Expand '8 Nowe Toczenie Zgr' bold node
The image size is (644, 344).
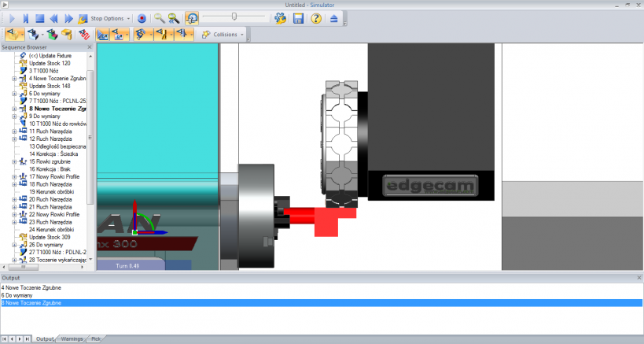tap(14, 109)
